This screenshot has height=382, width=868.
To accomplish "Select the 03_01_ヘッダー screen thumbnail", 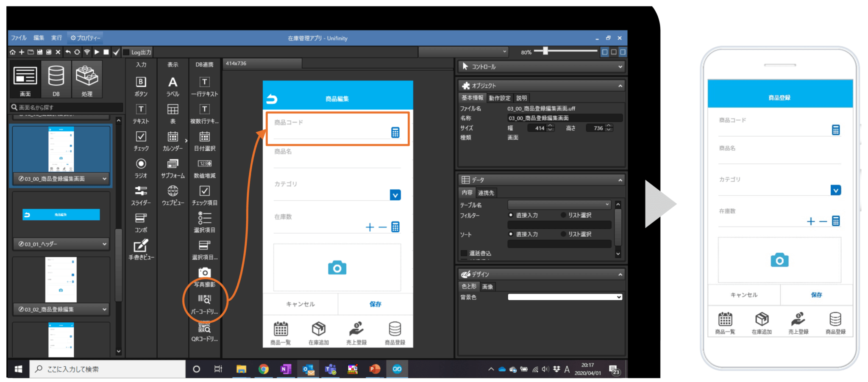I will pos(61,220).
